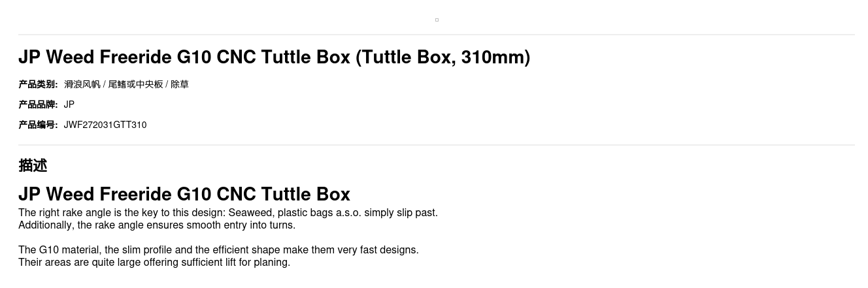Click the product title ending with 310mm
The image size is (868, 288).
pos(274,57)
